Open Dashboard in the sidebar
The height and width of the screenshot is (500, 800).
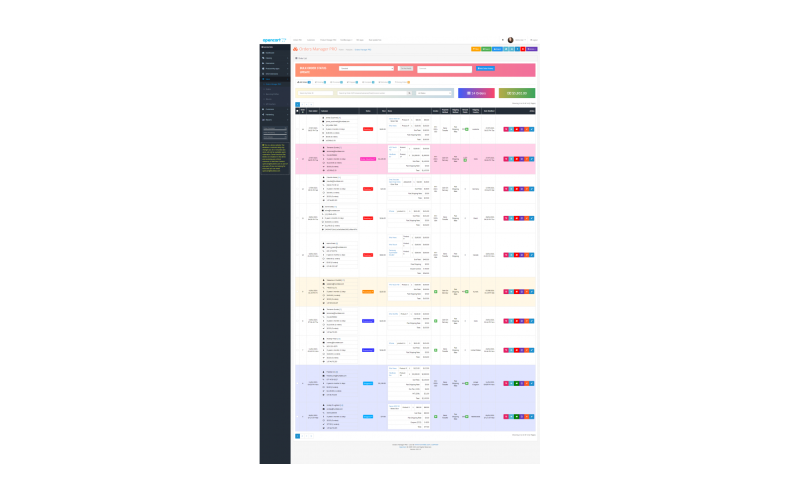click(275, 53)
